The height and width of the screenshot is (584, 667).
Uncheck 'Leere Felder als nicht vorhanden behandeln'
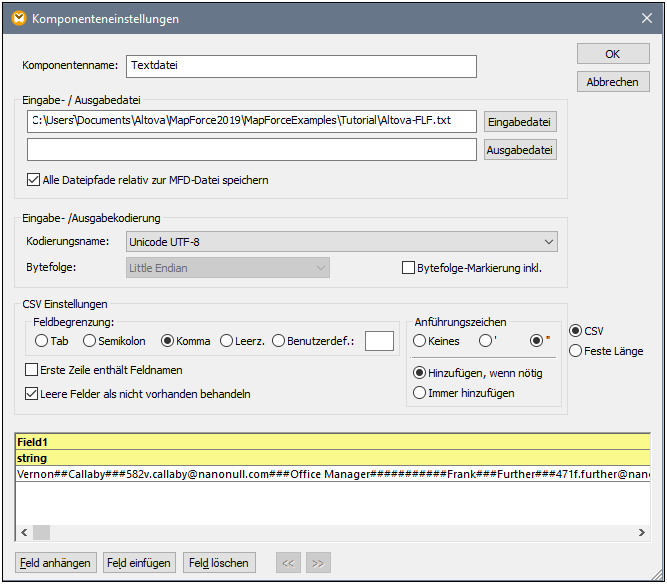31,394
